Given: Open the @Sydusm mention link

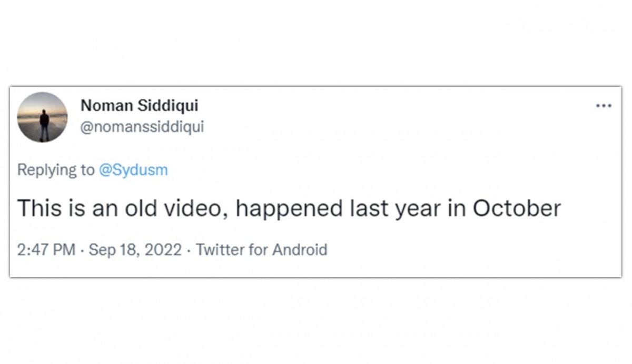Looking at the screenshot, I should click(x=133, y=170).
